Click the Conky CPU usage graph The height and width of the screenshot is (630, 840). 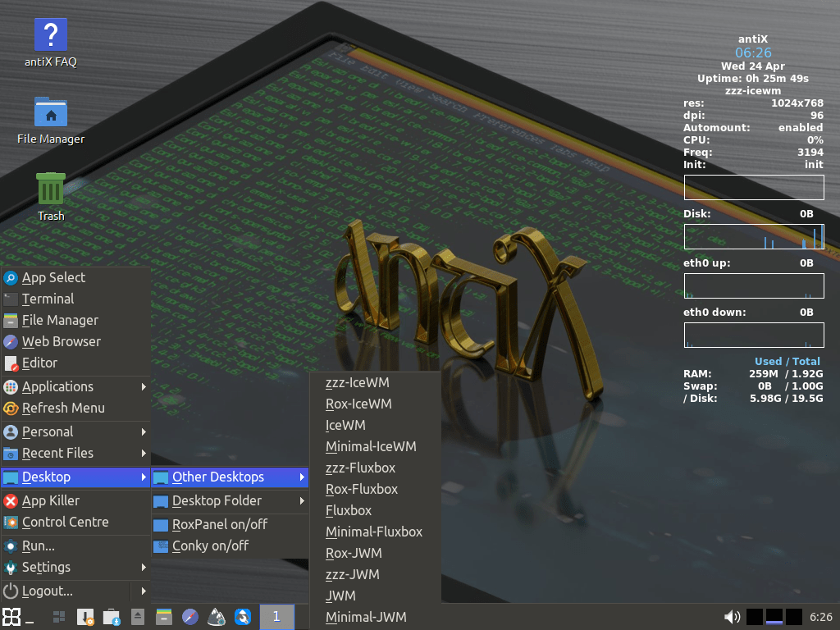754,187
